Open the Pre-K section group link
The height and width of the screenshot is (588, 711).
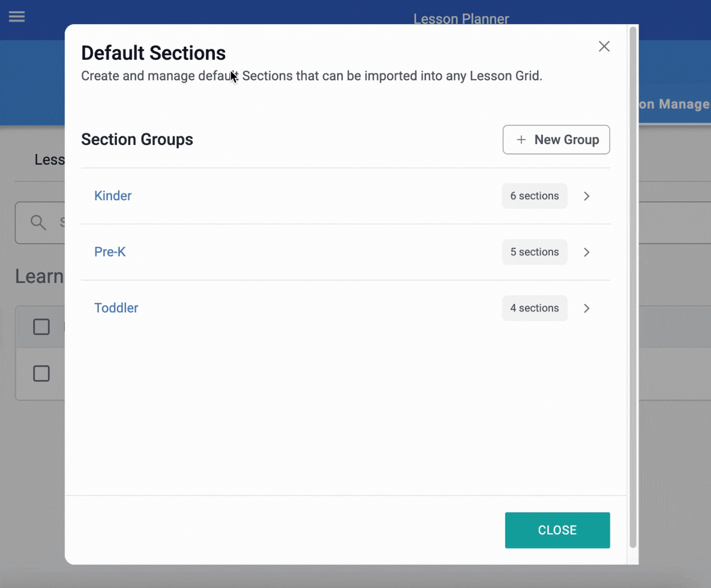[110, 252]
